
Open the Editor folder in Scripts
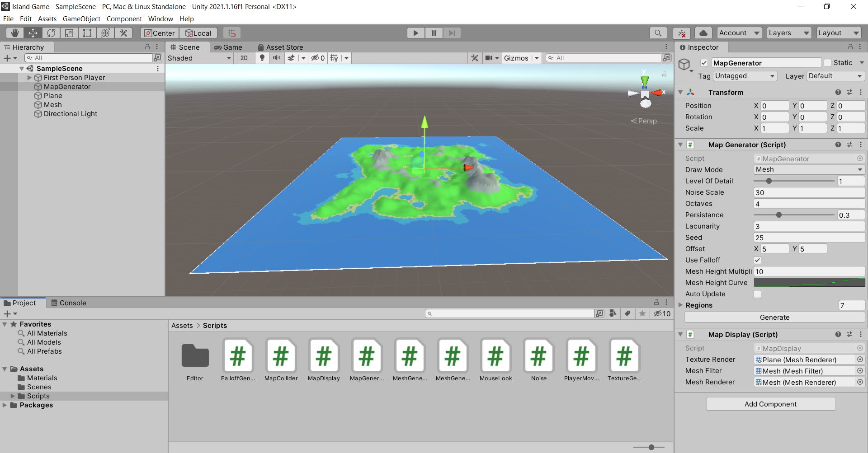tap(195, 360)
